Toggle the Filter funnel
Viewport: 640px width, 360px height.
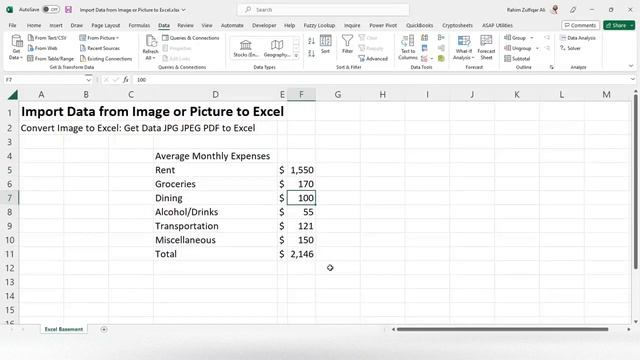pos(347,44)
